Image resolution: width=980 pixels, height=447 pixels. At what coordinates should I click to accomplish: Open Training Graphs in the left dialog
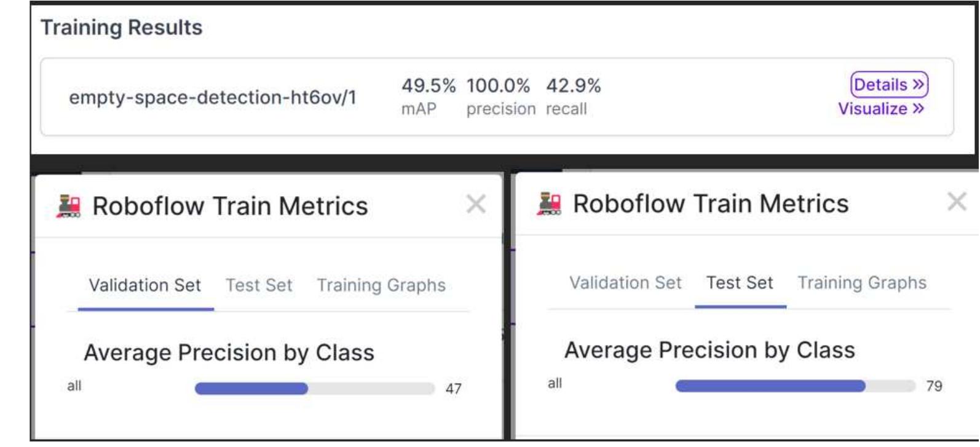pyautogui.click(x=381, y=283)
